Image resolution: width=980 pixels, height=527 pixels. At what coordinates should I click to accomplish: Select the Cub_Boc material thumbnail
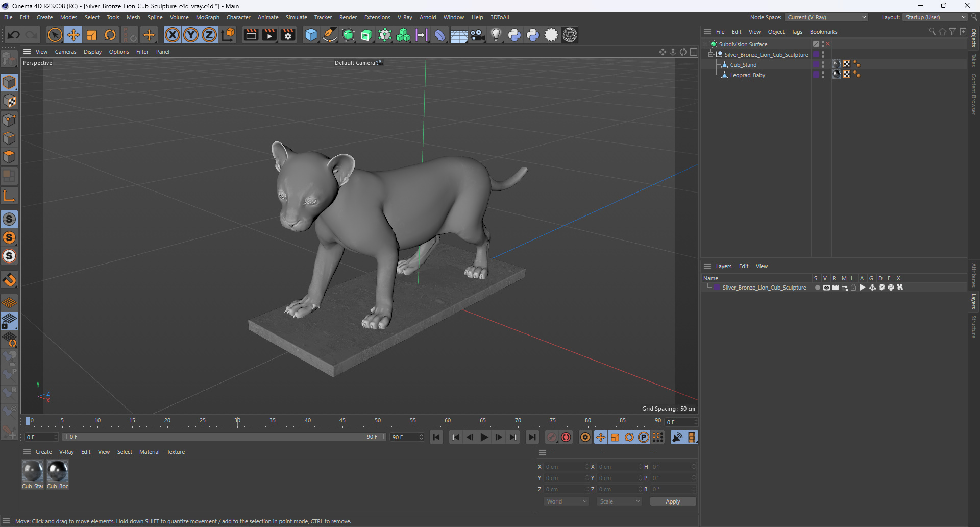[58, 471]
